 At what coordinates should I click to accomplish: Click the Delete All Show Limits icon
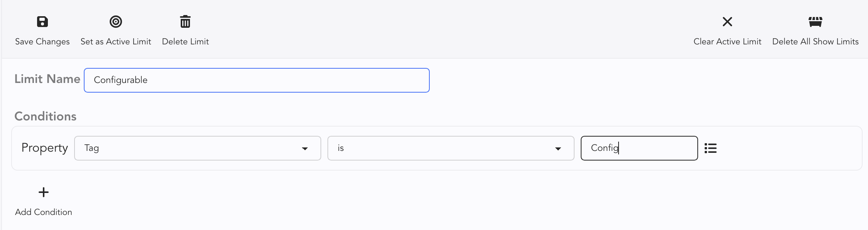pos(815,22)
